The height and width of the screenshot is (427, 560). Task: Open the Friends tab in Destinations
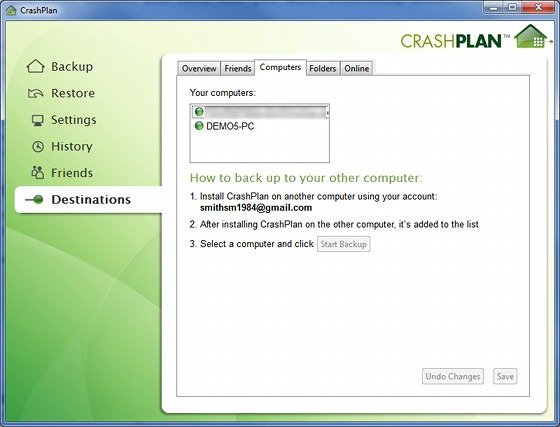tap(238, 68)
